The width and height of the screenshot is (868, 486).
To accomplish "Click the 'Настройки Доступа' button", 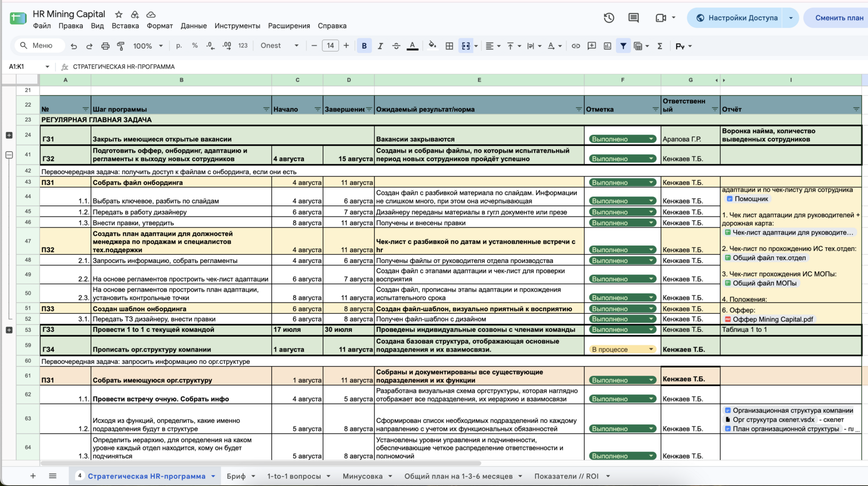I will point(736,18).
